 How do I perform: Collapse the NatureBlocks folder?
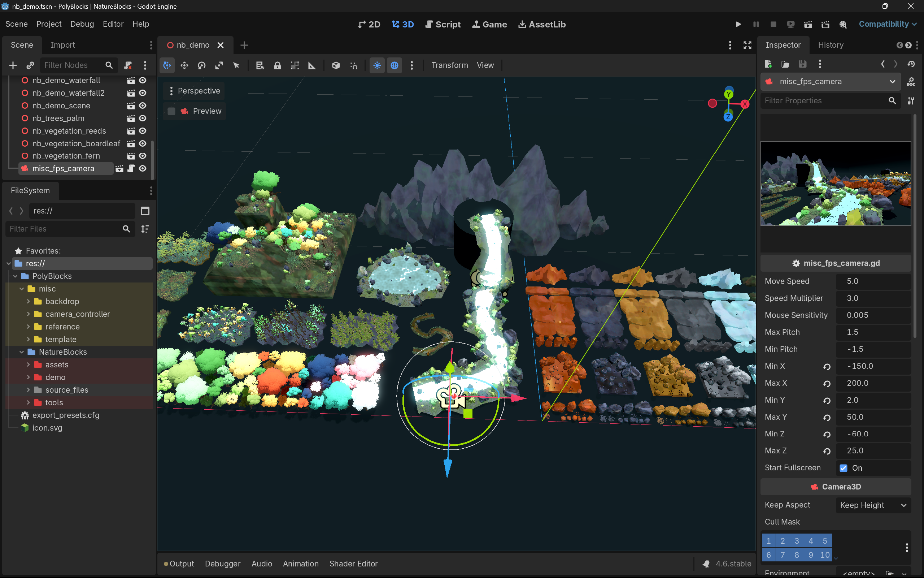(x=22, y=352)
